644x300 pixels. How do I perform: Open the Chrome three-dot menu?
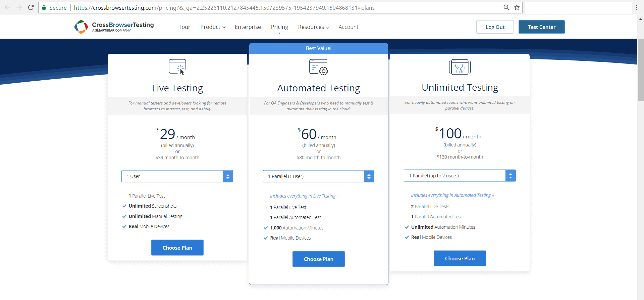point(636,7)
